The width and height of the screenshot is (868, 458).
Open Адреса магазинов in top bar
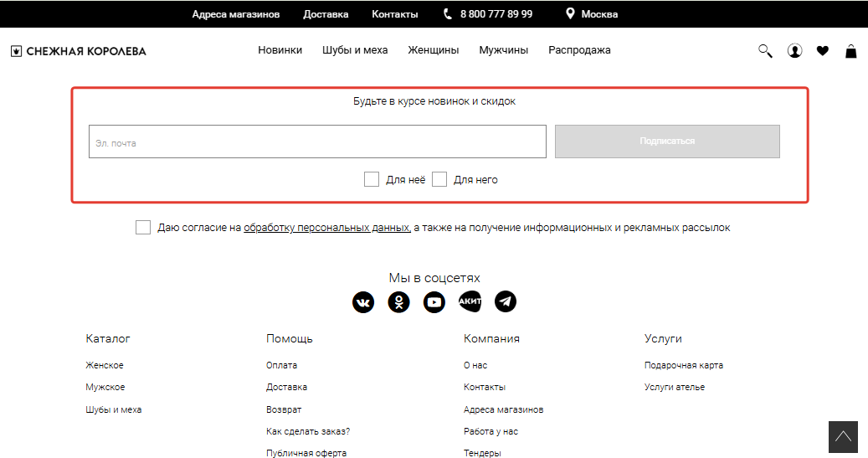coord(236,14)
